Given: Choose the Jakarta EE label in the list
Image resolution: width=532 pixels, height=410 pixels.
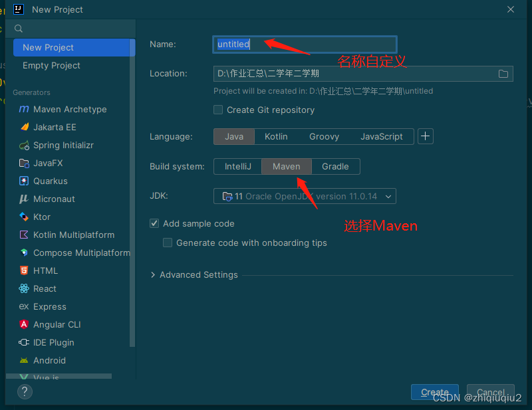Looking at the screenshot, I should [x=55, y=127].
